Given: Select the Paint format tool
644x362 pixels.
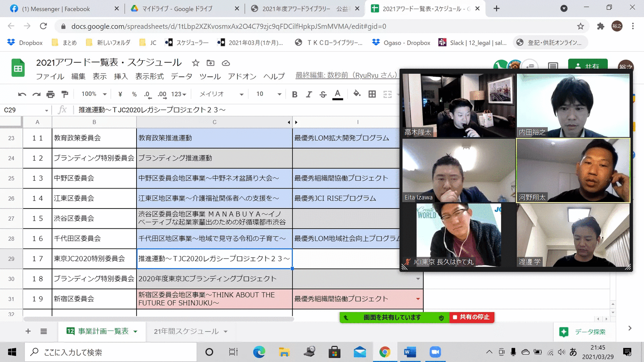Looking at the screenshot, I should (x=65, y=94).
